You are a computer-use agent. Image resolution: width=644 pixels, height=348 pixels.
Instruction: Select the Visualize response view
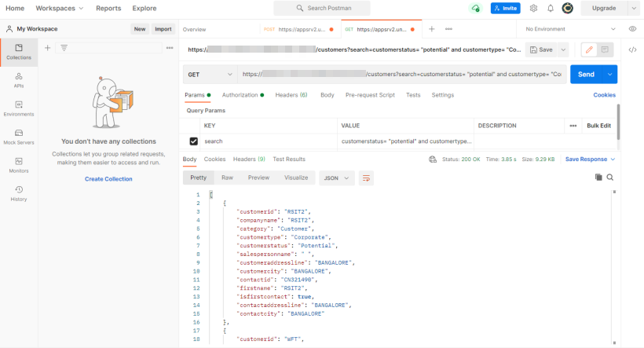coord(296,178)
